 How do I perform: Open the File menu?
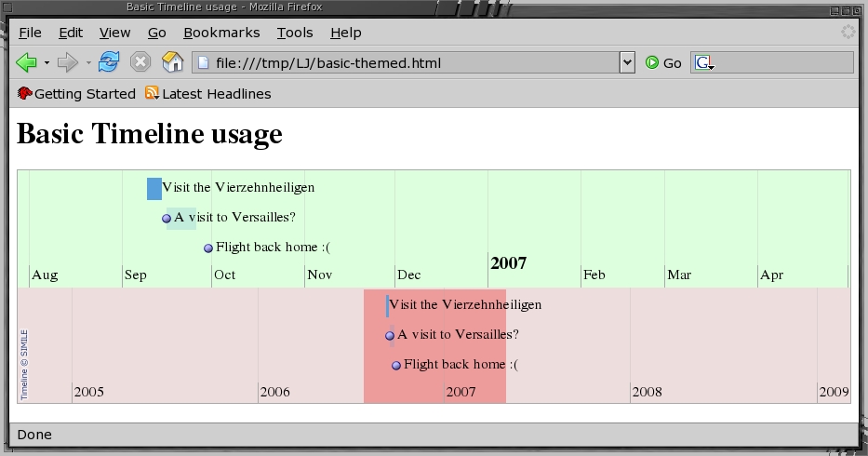30,33
